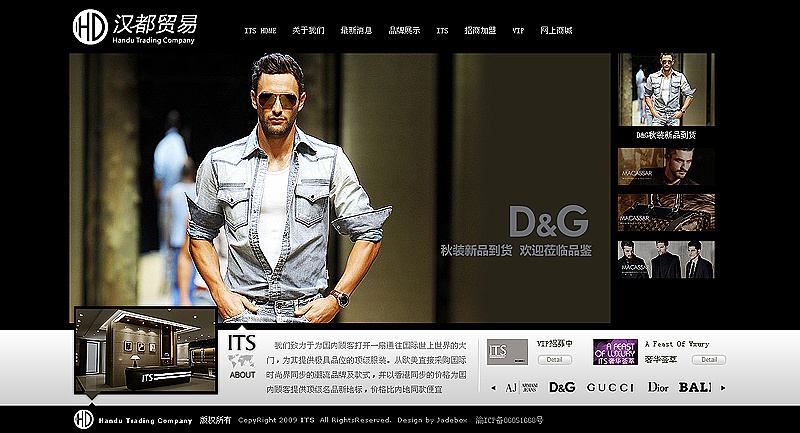Open the ITS store interior photo
The height and width of the screenshot is (433, 800).
(146, 350)
